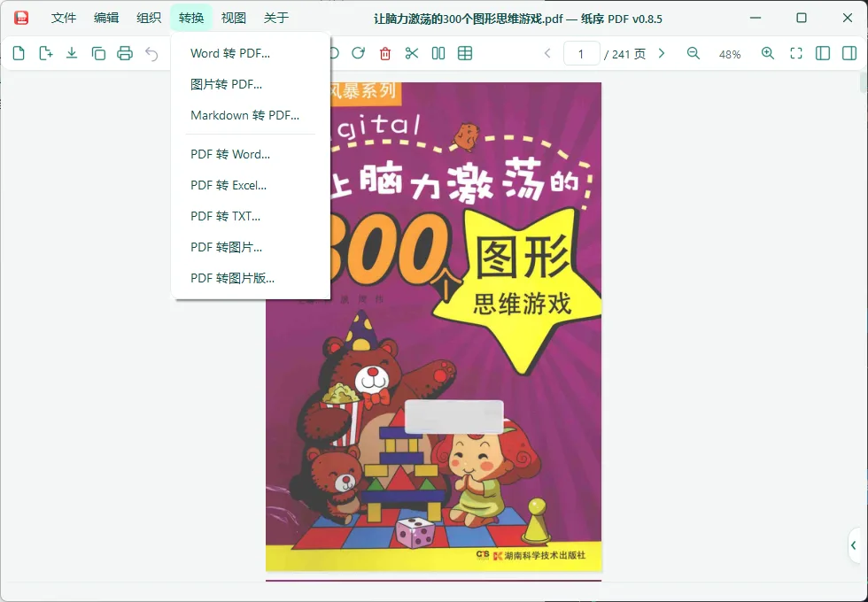
Task: Click the add file icon with plus
Action: point(45,53)
